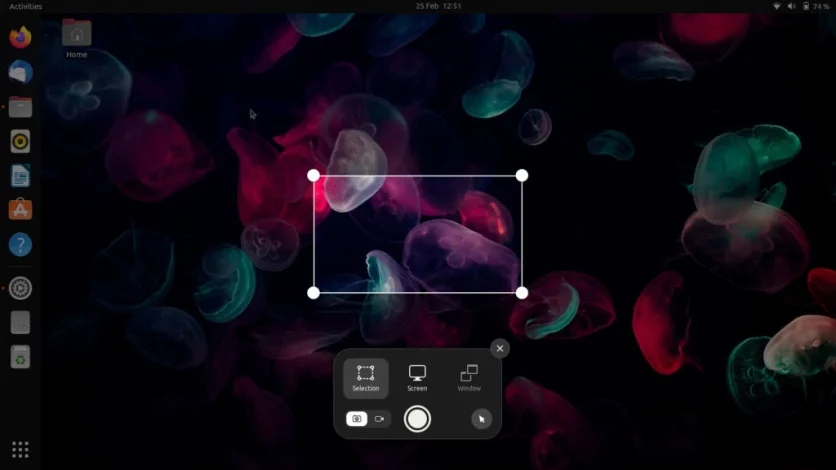
Task: Open Thunderbird mail from the dock
Action: click(x=20, y=72)
